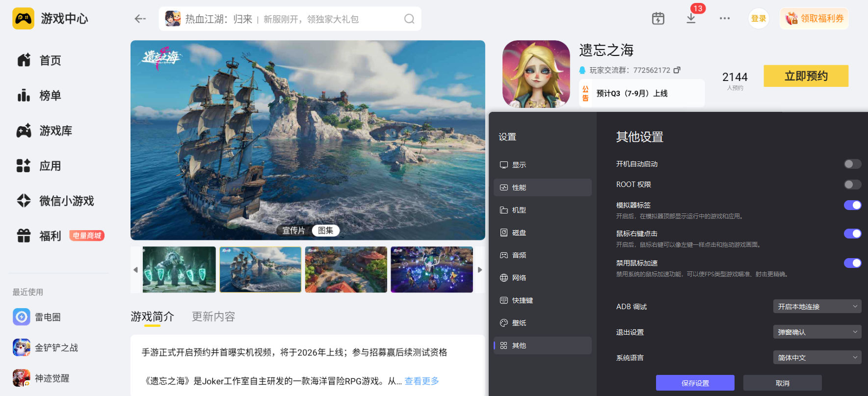Viewport: 868px width, 396px height.
Task: Open 磁盘 settings section
Action: click(543, 233)
